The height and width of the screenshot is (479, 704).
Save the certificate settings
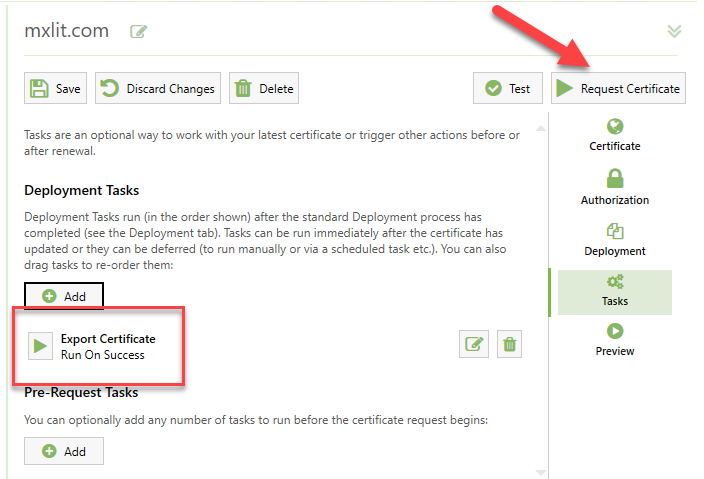[55, 88]
